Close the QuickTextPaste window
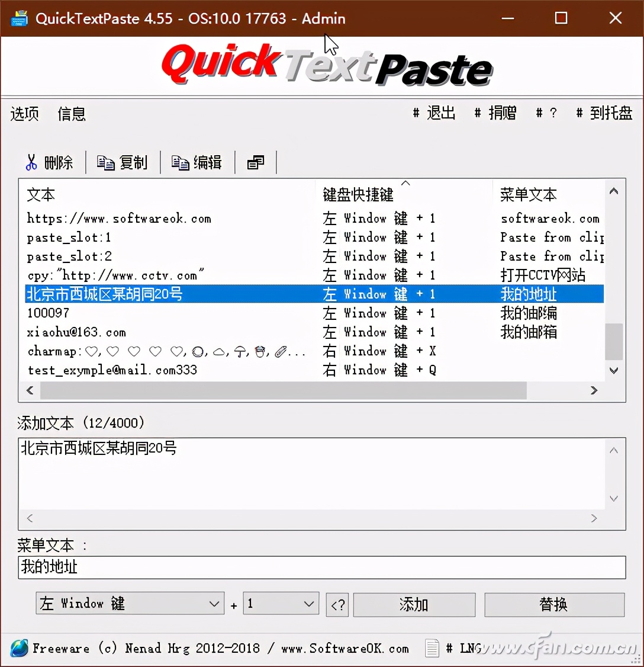 pyautogui.click(x=615, y=18)
